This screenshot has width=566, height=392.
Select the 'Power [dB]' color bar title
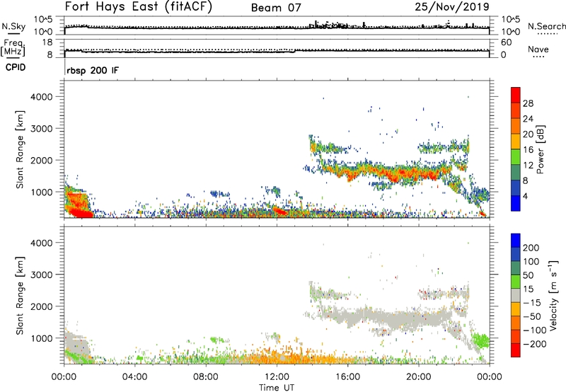(540, 149)
